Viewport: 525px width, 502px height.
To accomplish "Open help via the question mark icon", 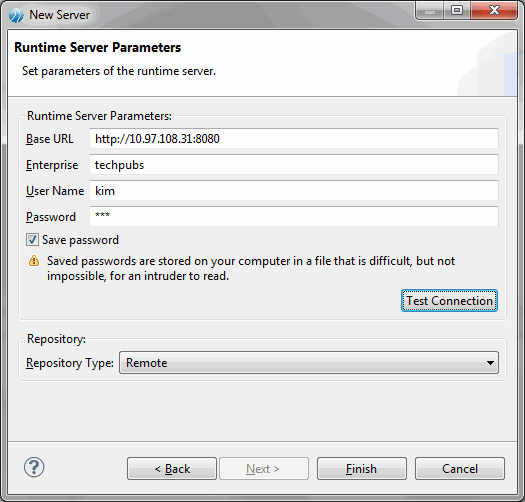I will coord(34,467).
